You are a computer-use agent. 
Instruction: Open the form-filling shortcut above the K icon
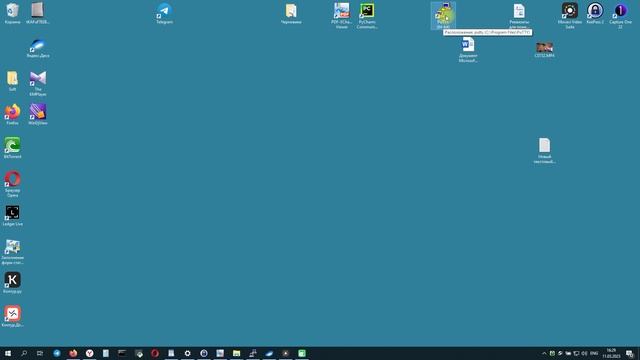(x=12, y=251)
